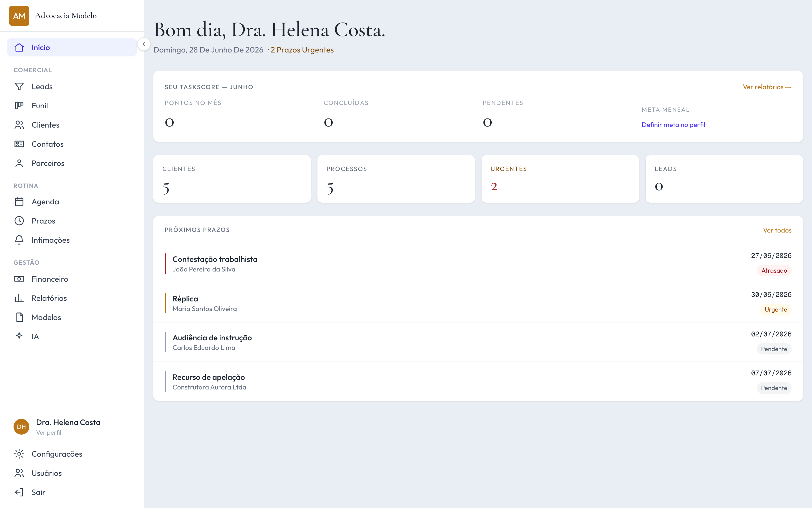Click the Usuários people icon

point(19,473)
